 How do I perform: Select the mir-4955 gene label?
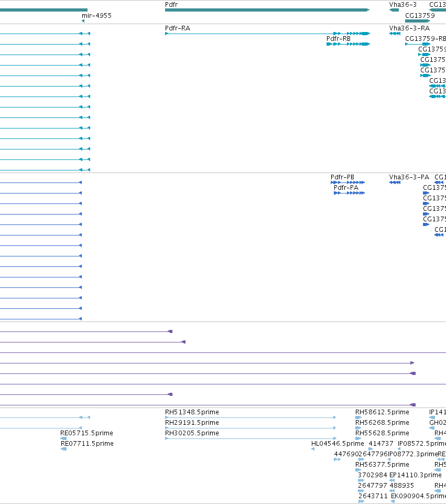(96, 15)
